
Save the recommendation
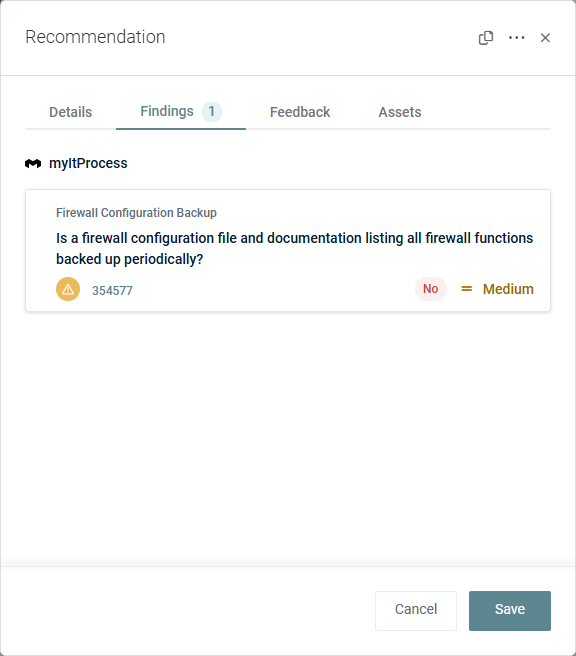[509, 610]
